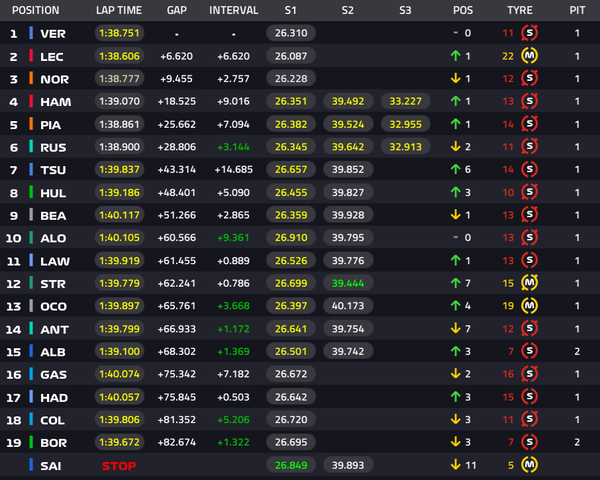Click the POS column header
Viewport: 600px width, 480px height.
(463, 10)
